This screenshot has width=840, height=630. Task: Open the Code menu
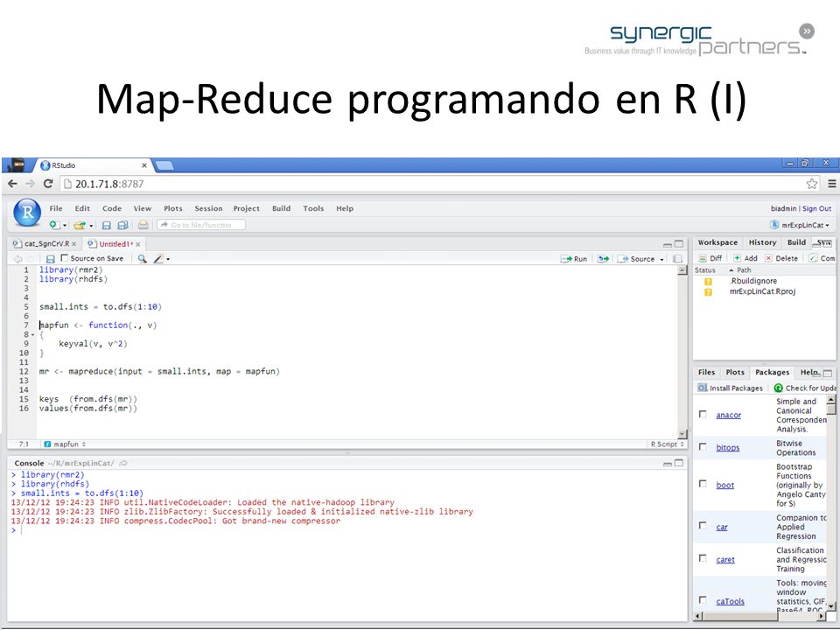point(112,208)
